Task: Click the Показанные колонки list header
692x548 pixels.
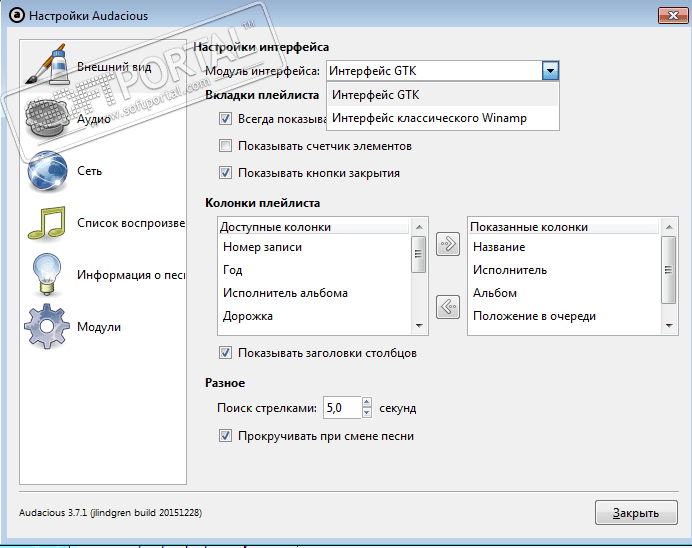Action: (x=564, y=227)
